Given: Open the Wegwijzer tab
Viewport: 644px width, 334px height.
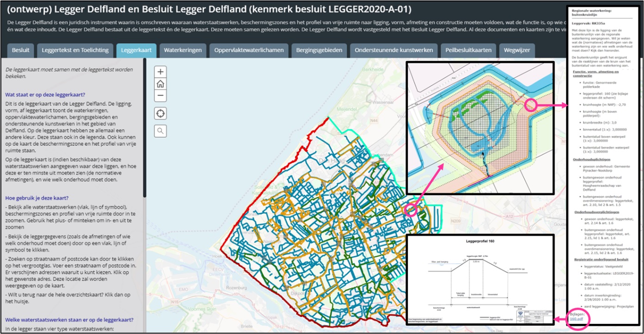Looking at the screenshot, I should tap(517, 50).
